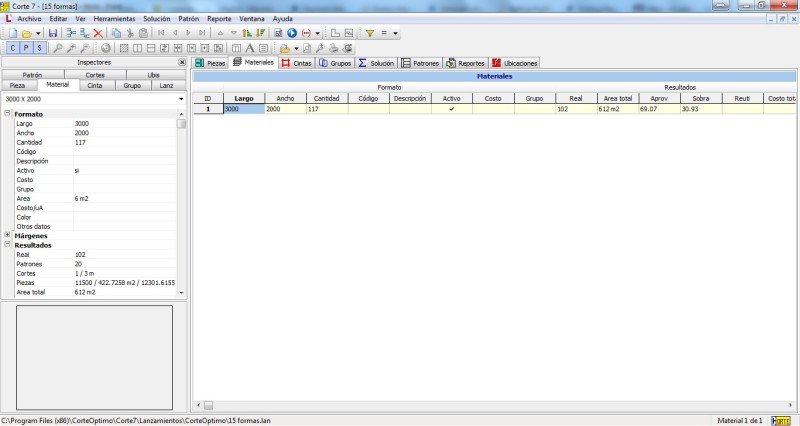Click the Largo cell with value 3000
The height and width of the screenshot is (426, 800).
(242, 109)
